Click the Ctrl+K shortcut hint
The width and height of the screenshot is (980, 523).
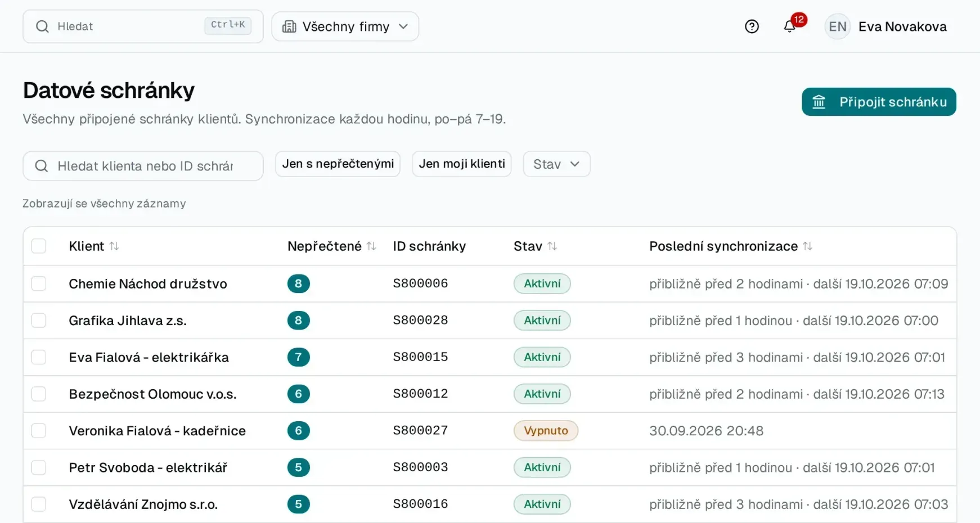coord(228,25)
